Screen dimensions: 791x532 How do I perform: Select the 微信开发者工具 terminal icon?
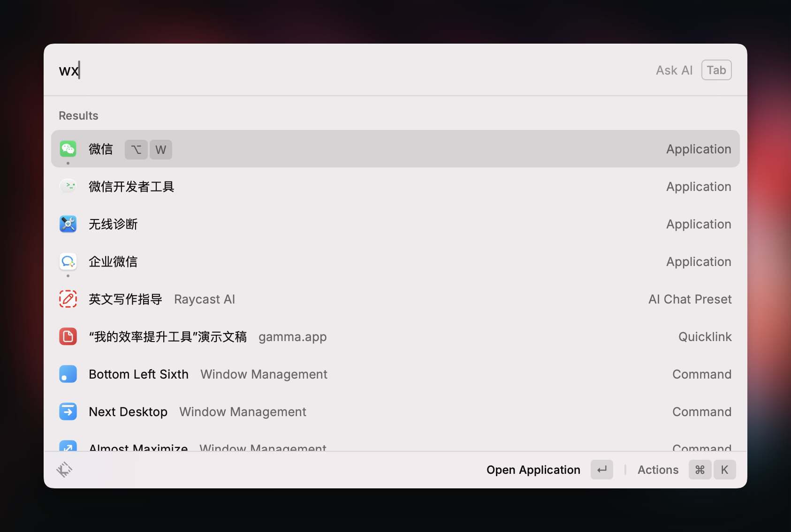(68, 186)
